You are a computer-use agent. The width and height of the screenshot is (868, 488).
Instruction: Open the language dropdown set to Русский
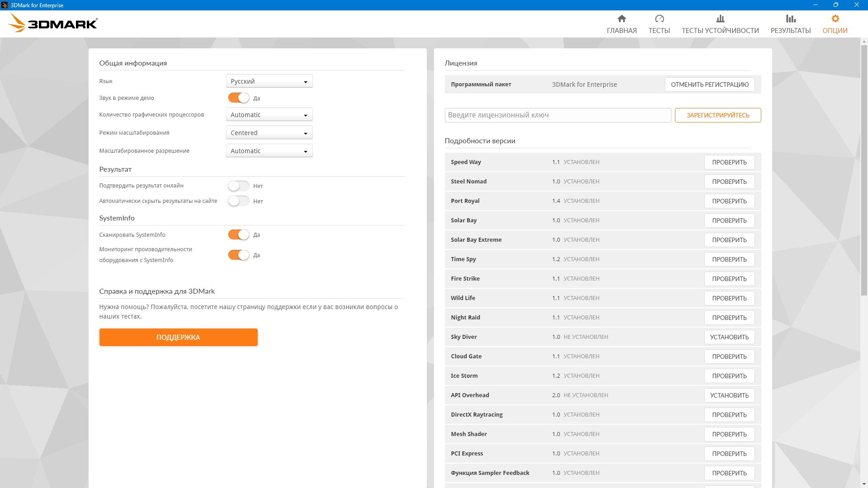click(269, 81)
